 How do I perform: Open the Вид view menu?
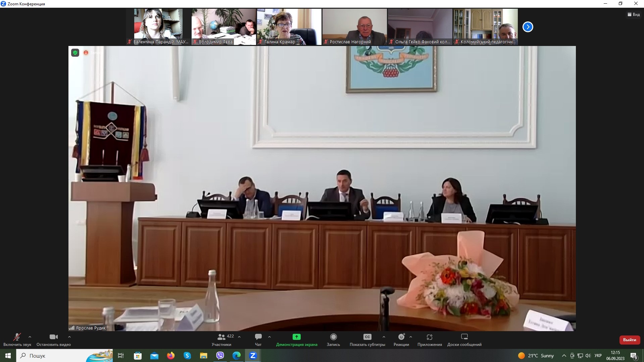click(633, 14)
